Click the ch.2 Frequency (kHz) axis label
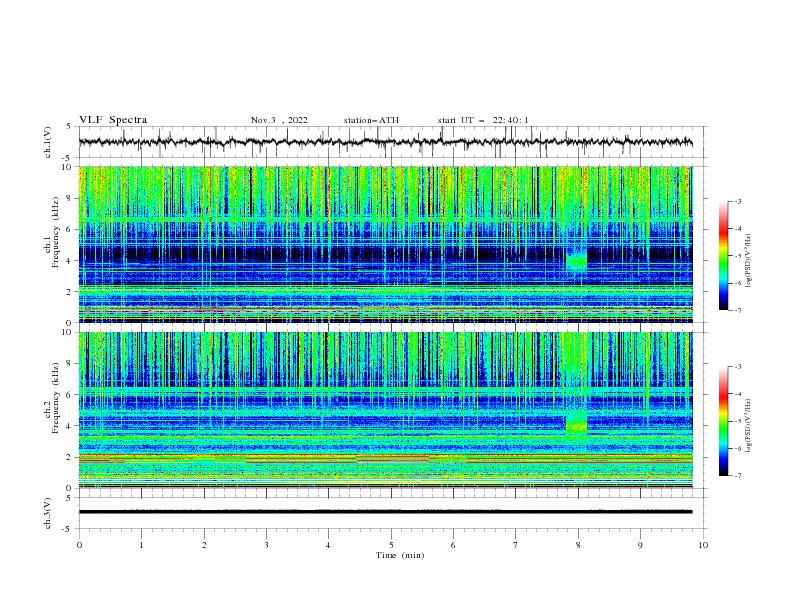Viewport: 792px width, 612px height. (51, 398)
